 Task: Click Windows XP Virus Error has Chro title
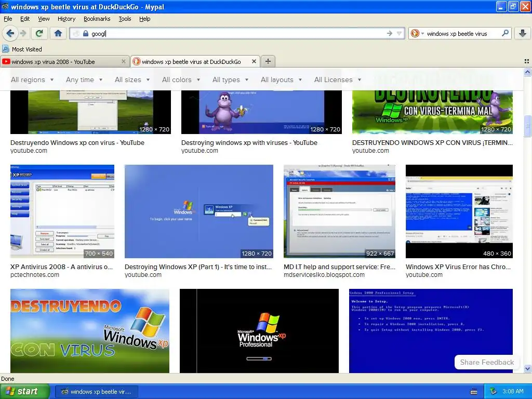[458, 267]
